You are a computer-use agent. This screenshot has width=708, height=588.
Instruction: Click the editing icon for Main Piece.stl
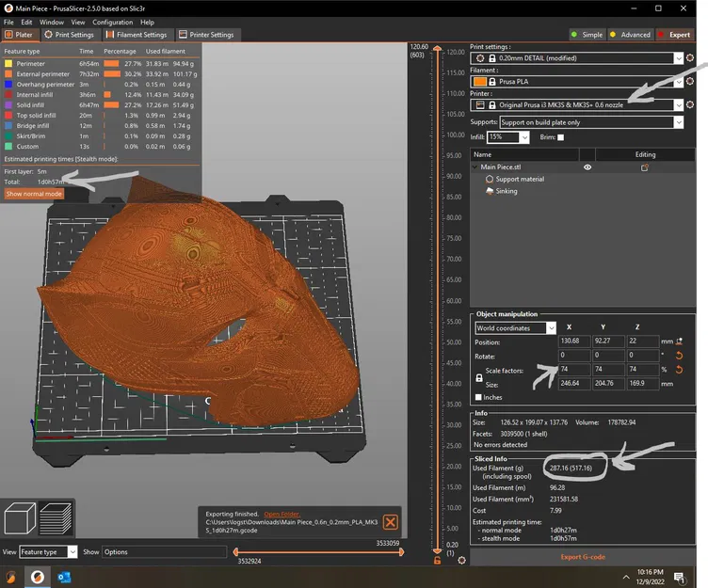pyautogui.click(x=645, y=167)
